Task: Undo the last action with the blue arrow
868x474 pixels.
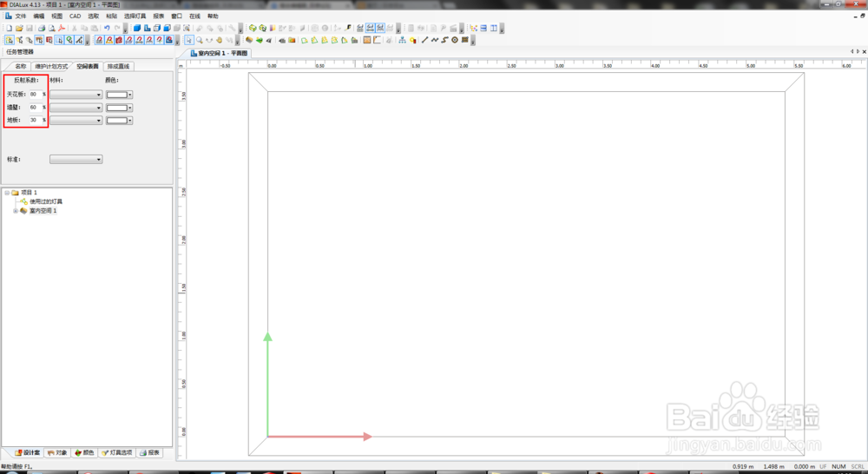Action: [x=107, y=28]
